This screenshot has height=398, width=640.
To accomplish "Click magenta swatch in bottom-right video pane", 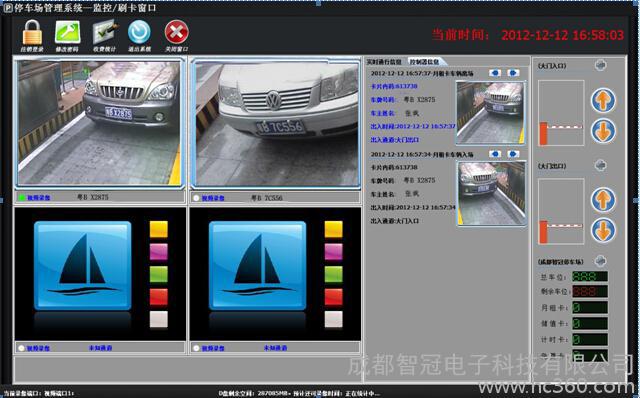I will [x=333, y=251].
